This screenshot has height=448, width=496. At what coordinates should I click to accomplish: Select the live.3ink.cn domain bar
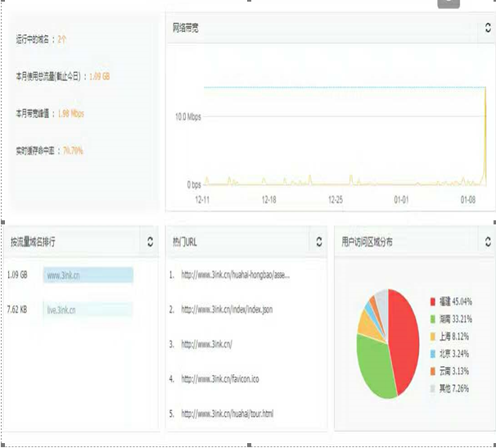pyautogui.click(x=88, y=310)
